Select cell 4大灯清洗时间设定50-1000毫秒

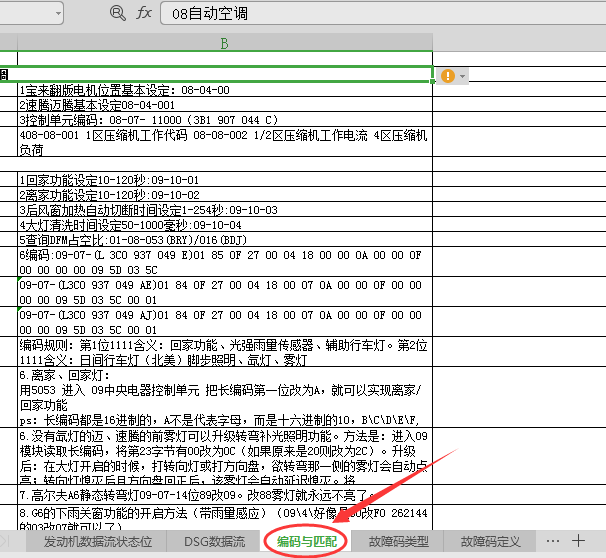tap(225, 225)
